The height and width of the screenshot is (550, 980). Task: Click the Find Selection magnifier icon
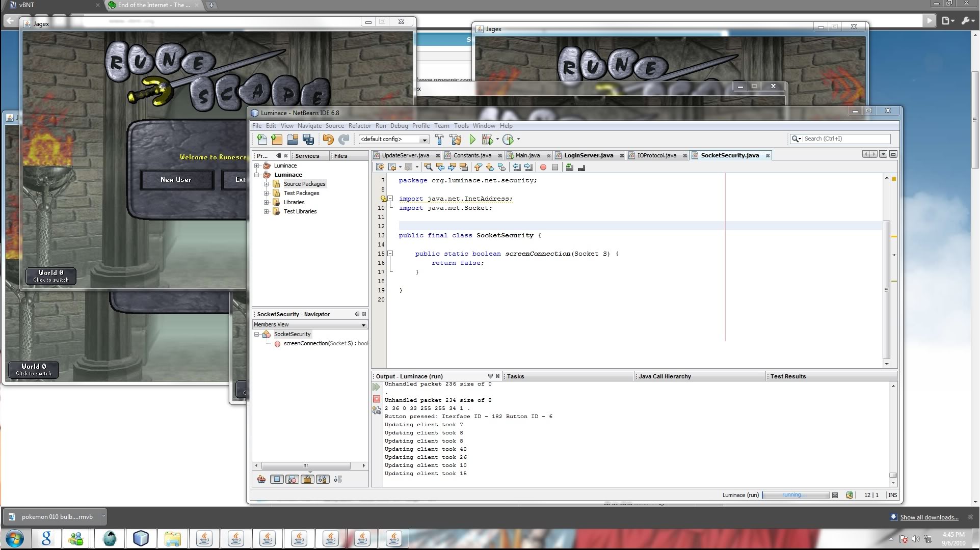click(x=429, y=167)
